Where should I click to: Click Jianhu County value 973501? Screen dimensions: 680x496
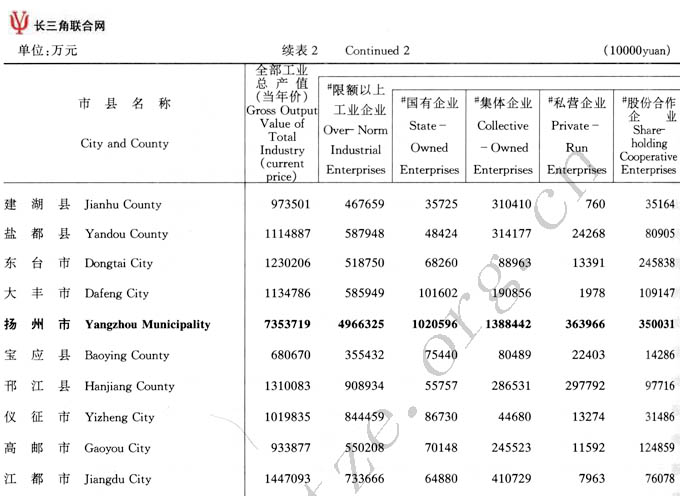click(x=291, y=204)
